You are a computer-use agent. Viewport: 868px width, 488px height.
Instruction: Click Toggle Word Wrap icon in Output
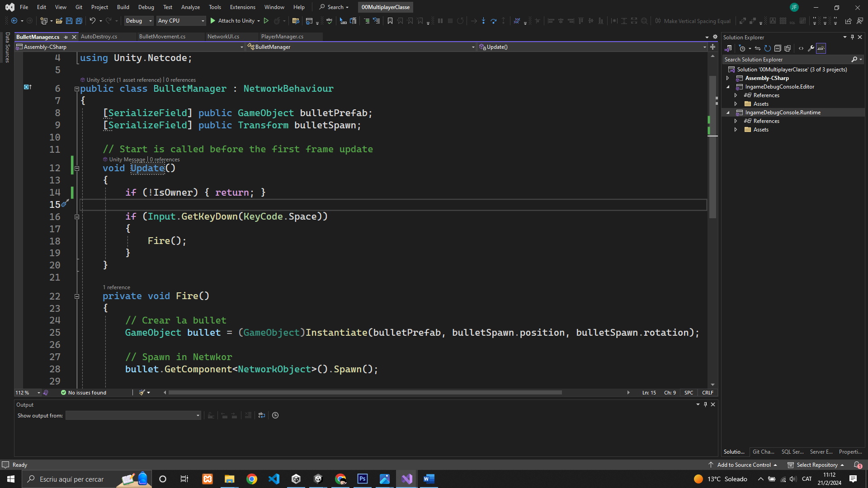(261, 415)
